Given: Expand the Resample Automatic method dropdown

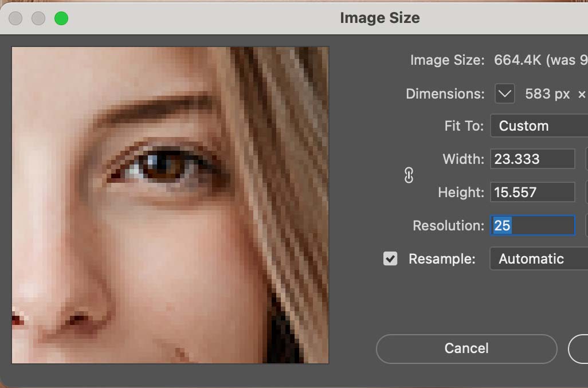Looking at the screenshot, I should point(539,259).
